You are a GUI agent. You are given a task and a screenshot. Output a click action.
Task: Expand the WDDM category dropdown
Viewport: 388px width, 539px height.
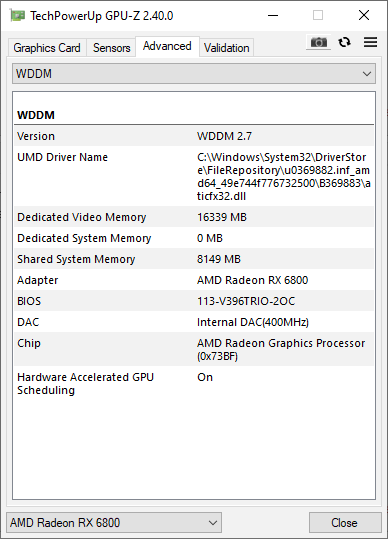coord(194,74)
